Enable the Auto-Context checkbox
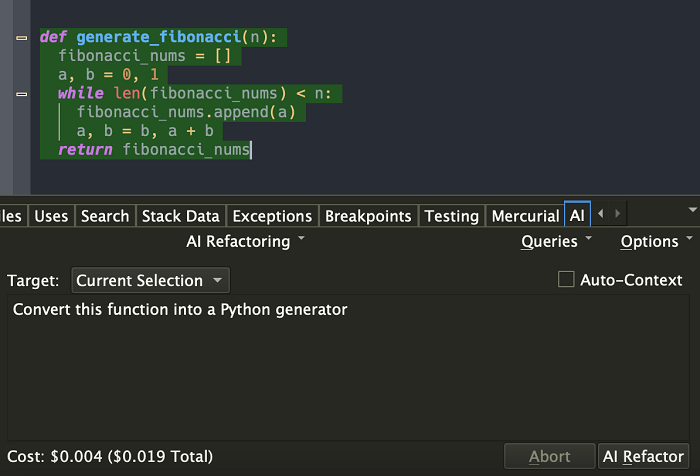This screenshot has width=700, height=476. coord(566,280)
